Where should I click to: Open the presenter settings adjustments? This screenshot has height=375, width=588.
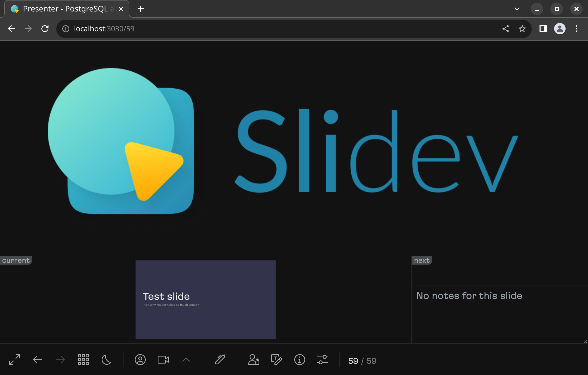click(322, 360)
